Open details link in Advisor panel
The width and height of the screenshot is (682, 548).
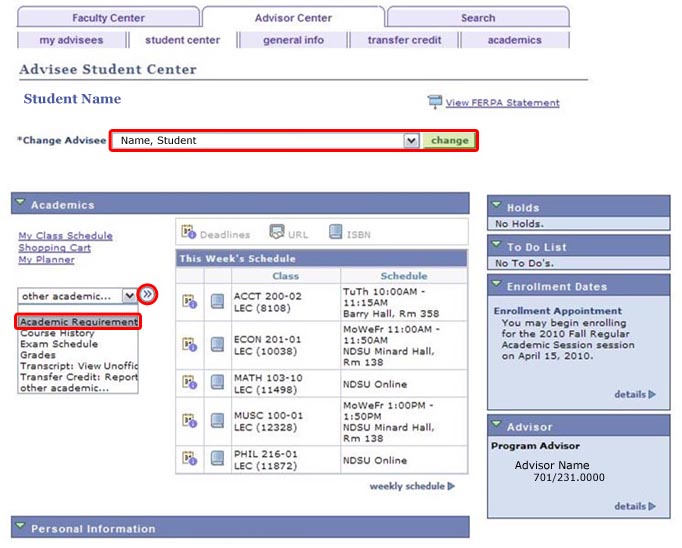(x=630, y=506)
